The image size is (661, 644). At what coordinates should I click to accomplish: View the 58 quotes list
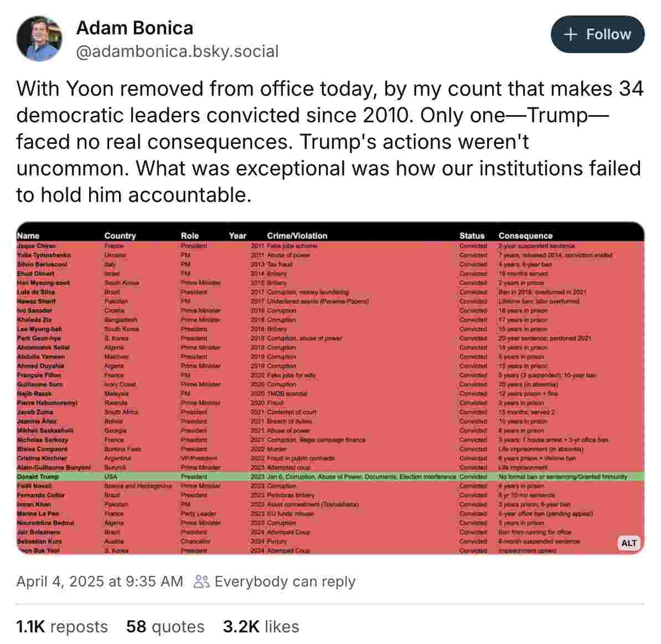pos(165,626)
